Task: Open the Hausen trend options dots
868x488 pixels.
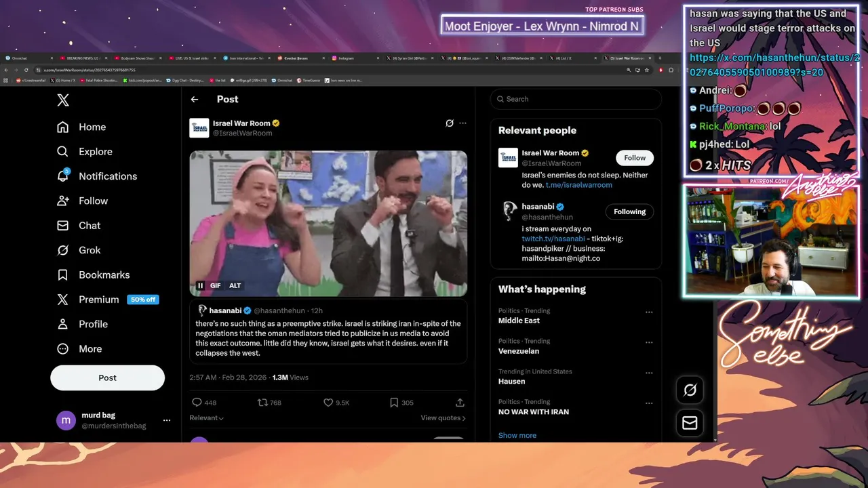Action: click(x=649, y=373)
